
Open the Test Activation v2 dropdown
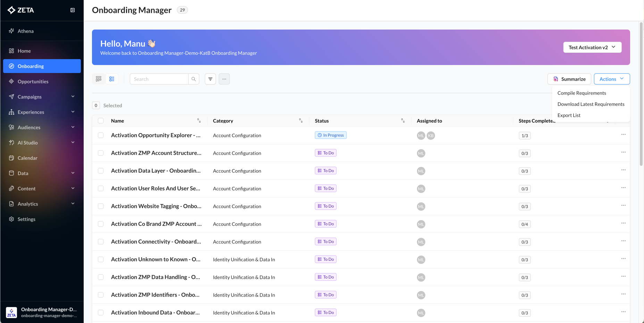[x=592, y=47]
